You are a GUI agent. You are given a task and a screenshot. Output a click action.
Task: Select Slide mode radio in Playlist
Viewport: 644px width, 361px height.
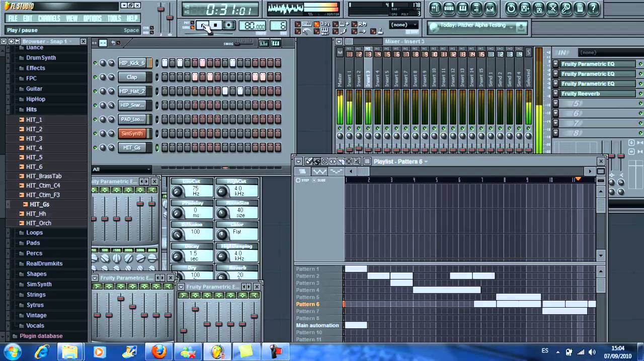[x=315, y=180]
